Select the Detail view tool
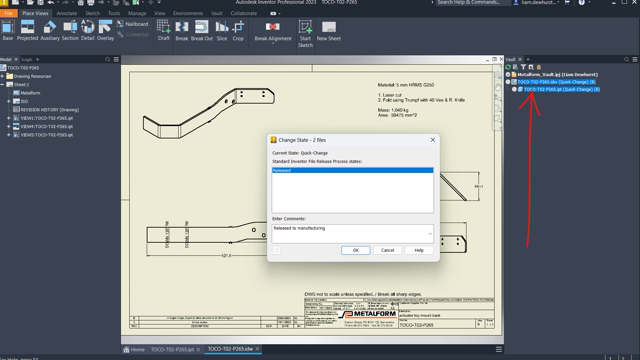640x360 pixels. point(87,31)
